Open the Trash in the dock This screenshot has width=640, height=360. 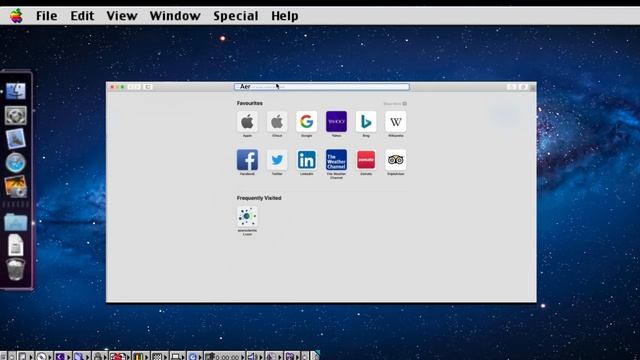[16, 269]
